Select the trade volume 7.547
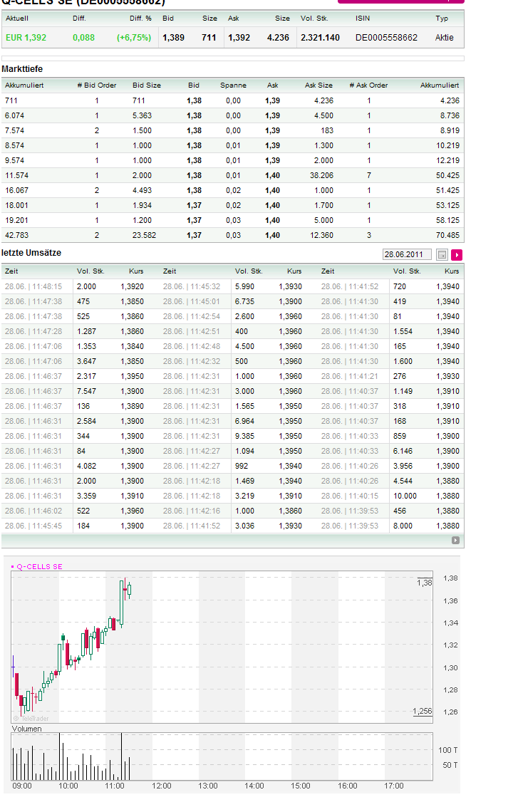The image size is (518, 812). [x=86, y=392]
